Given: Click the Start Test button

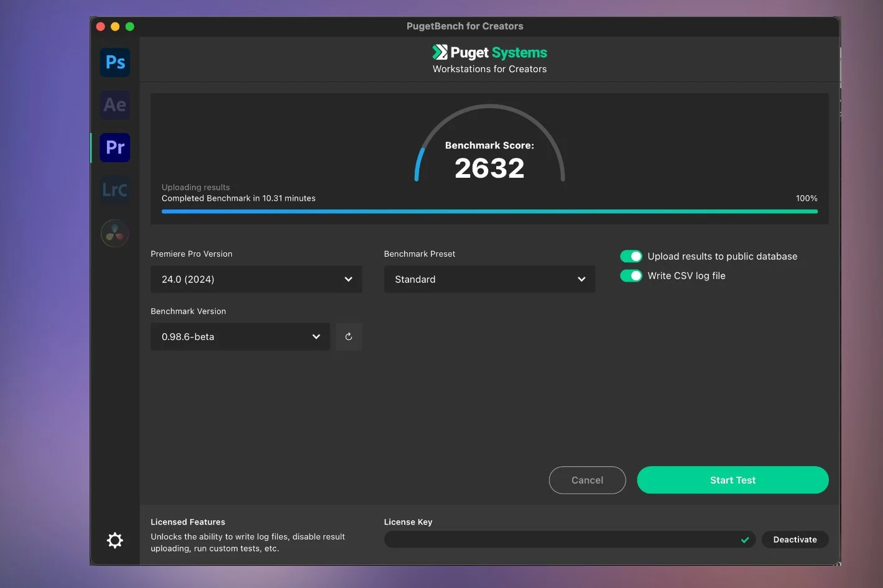Looking at the screenshot, I should pyautogui.click(x=733, y=480).
